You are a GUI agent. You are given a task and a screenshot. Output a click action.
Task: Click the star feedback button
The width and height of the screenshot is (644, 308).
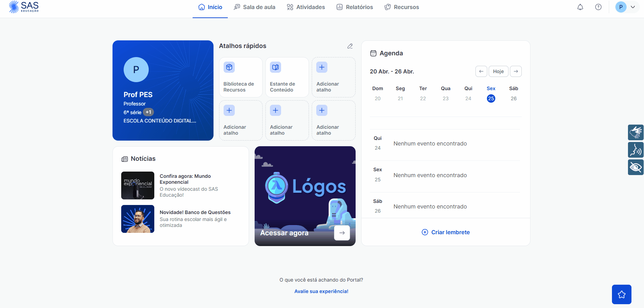tap(621, 294)
